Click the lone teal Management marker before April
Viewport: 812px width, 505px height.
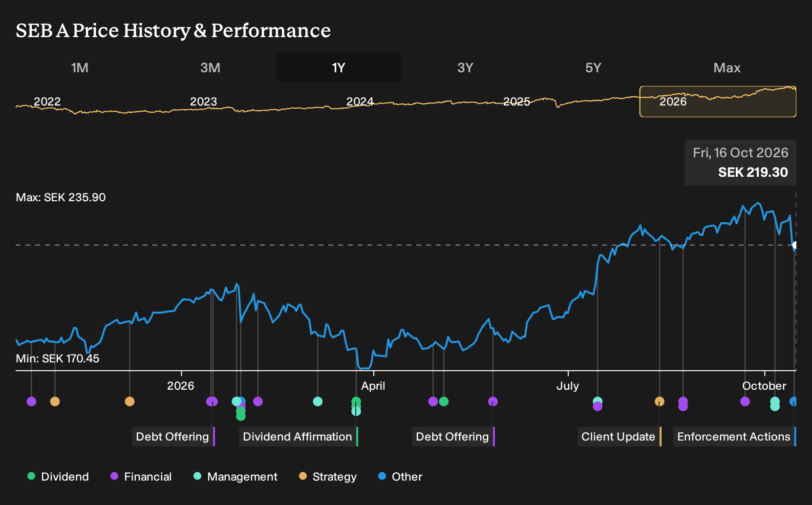318,401
